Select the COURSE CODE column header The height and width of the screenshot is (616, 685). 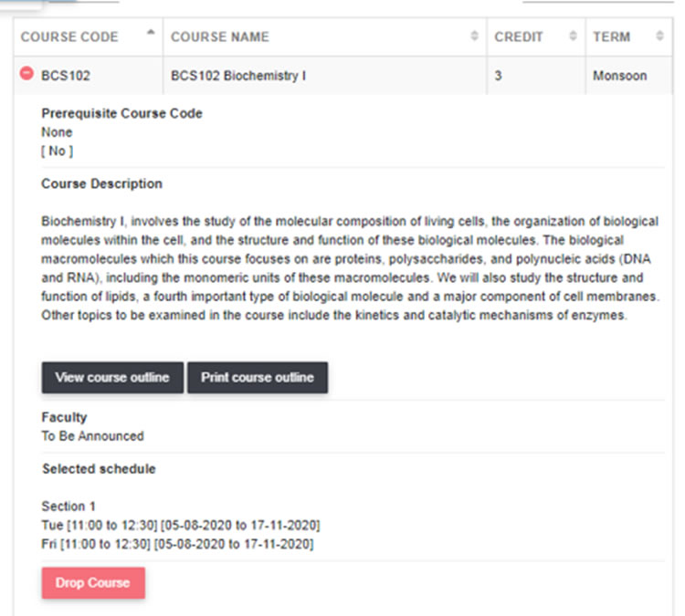point(89,37)
